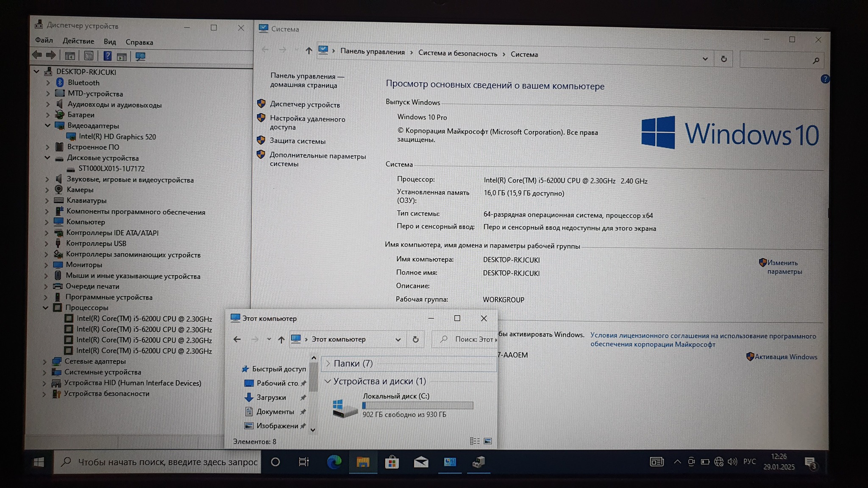Switch to large icons view in explorer

click(x=488, y=441)
